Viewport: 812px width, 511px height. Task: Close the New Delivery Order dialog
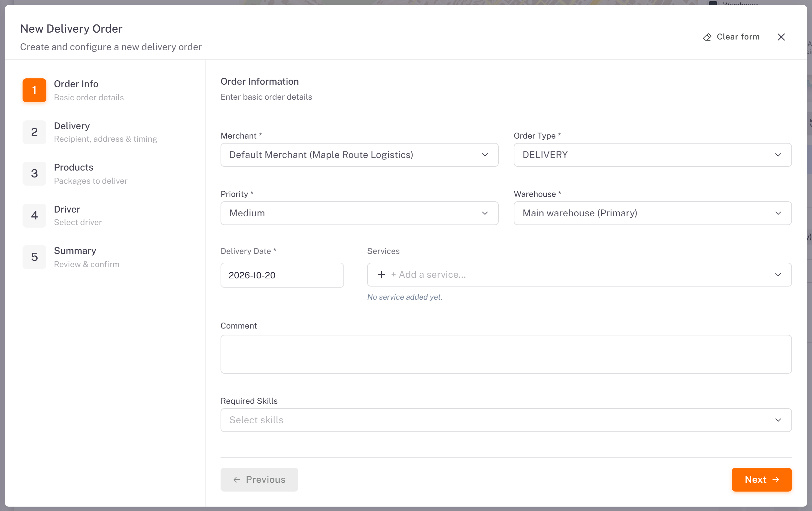[781, 37]
